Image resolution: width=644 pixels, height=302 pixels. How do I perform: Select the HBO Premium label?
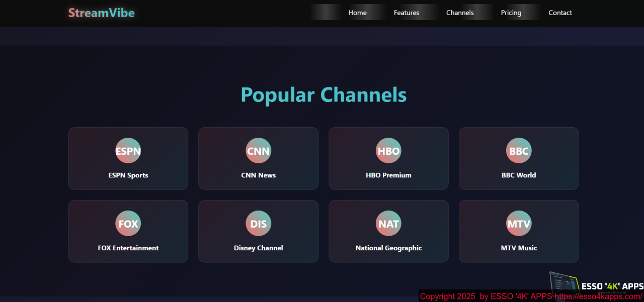coord(388,175)
